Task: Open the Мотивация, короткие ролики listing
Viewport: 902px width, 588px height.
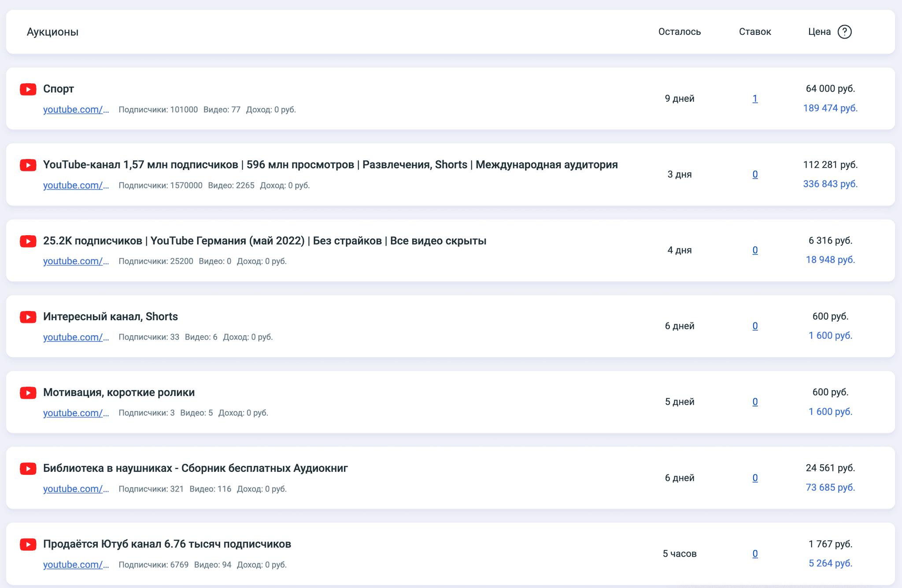Action: 119,392
